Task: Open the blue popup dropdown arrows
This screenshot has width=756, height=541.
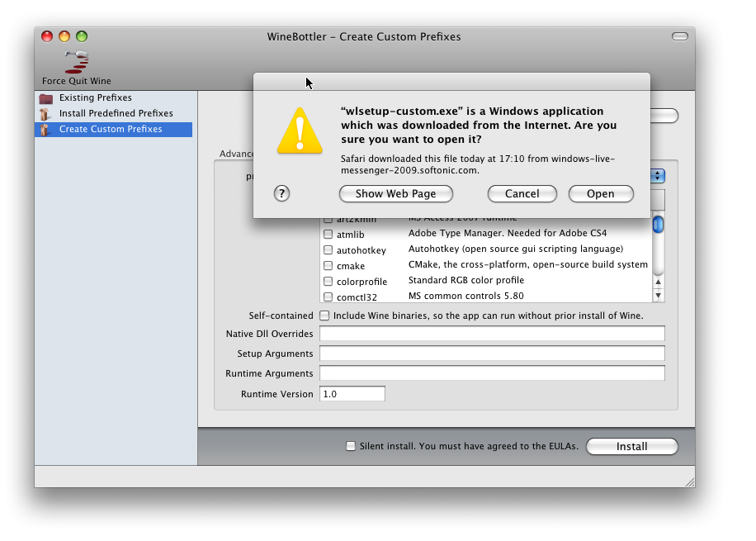Action: [x=658, y=176]
